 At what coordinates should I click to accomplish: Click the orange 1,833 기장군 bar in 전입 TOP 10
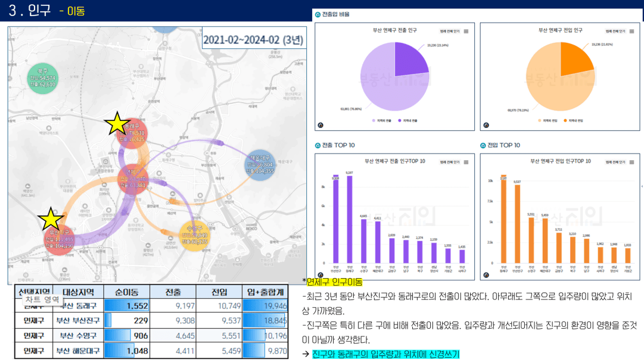pos(627,255)
